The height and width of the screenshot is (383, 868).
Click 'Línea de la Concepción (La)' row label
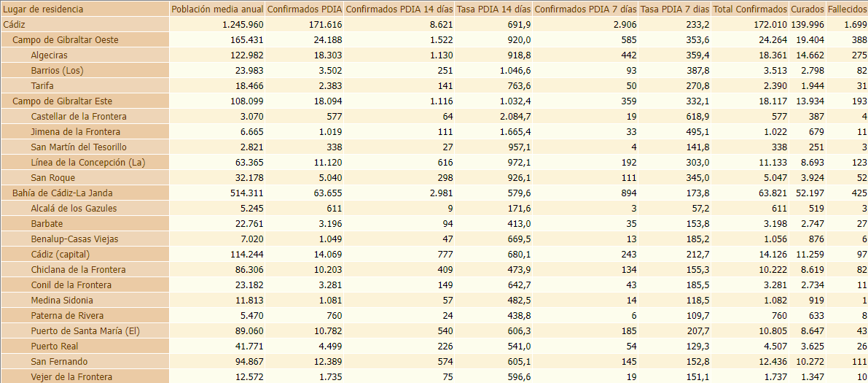coord(87,163)
